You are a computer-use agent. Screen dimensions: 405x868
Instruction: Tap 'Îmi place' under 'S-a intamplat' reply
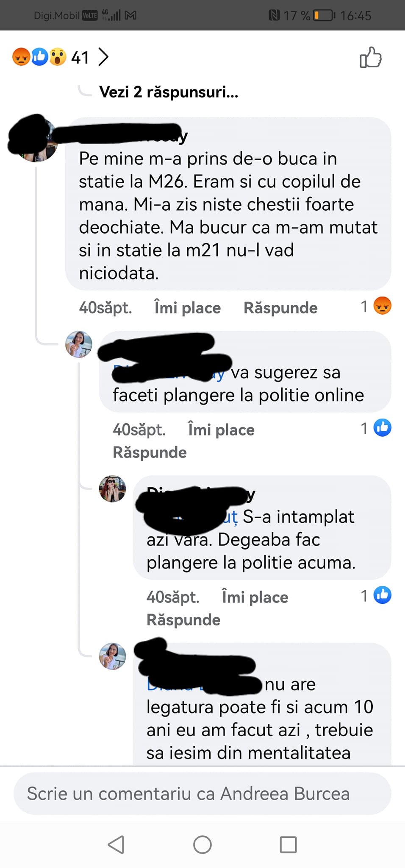[x=255, y=597]
